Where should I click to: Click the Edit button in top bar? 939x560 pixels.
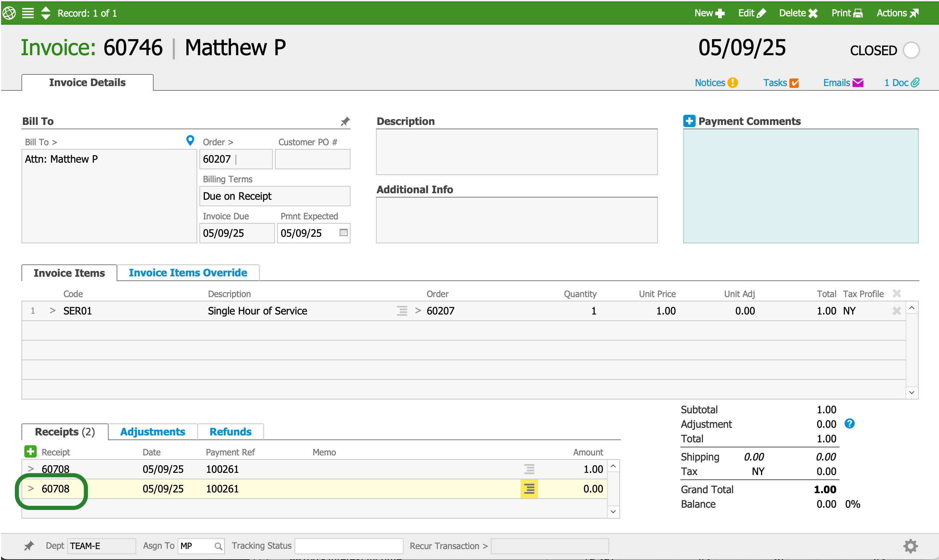pyautogui.click(x=752, y=13)
